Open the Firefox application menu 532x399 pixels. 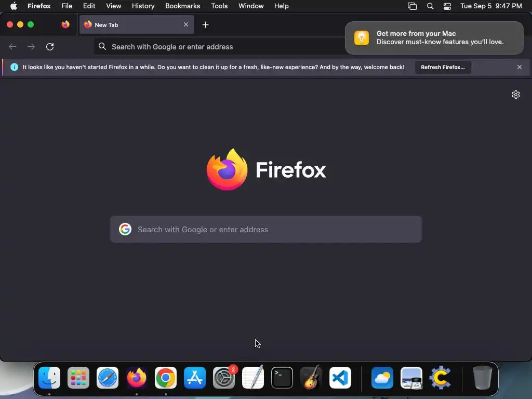[39, 6]
